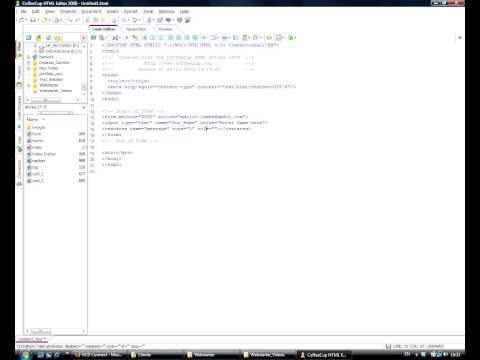
Task: Open the Format menu
Action: [x=130, y=11]
